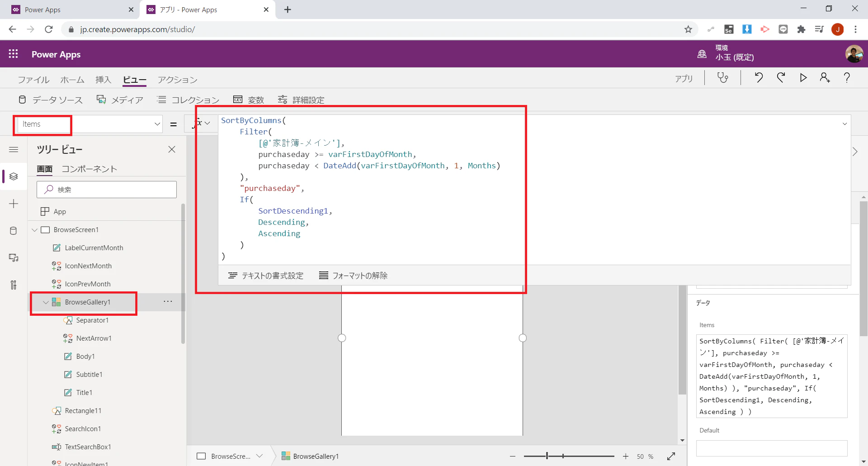Open Advanced tools icon in sidebar

pyautogui.click(x=14, y=285)
